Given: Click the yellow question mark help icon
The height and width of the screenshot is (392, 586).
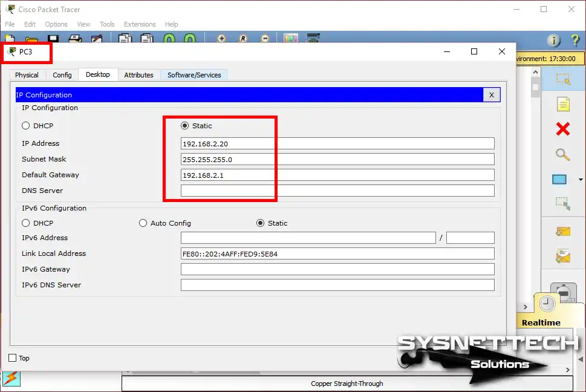Looking at the screenshot, I should click(x=576, y=39).
